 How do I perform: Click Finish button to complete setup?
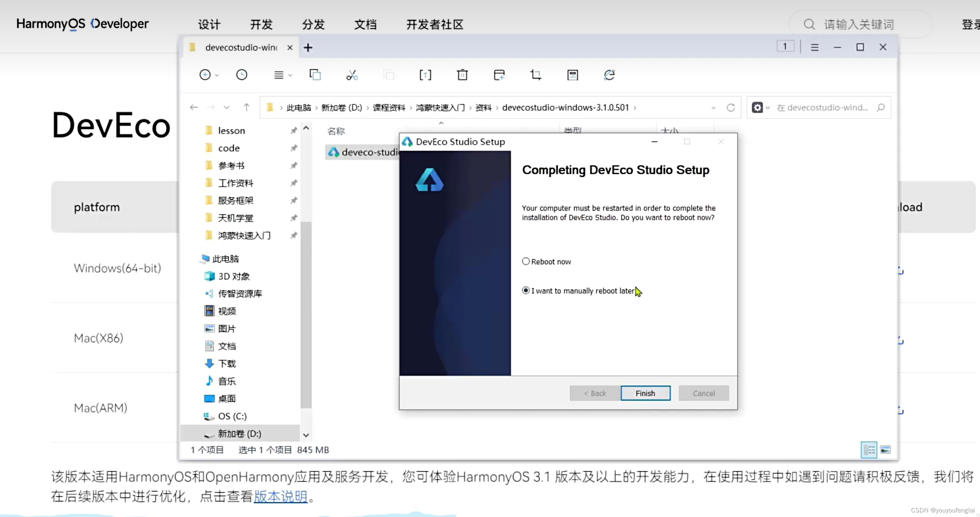click(x=646, y=393)
